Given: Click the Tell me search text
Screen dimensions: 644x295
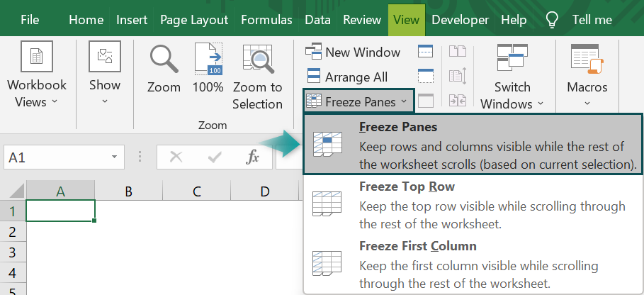Looking at the screenshot, I should pyautogui.click(x=592, y=20).
